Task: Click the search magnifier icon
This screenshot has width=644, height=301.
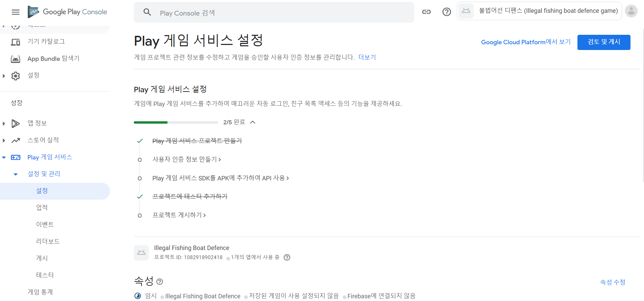Action: [x=147, y=12]
